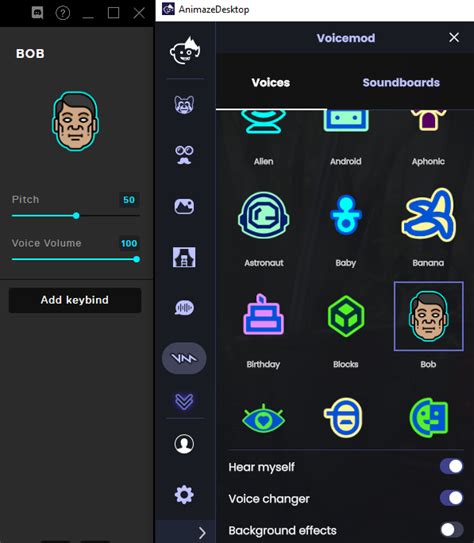
Task: Click the Blocks label text
Action: point(346,364)
